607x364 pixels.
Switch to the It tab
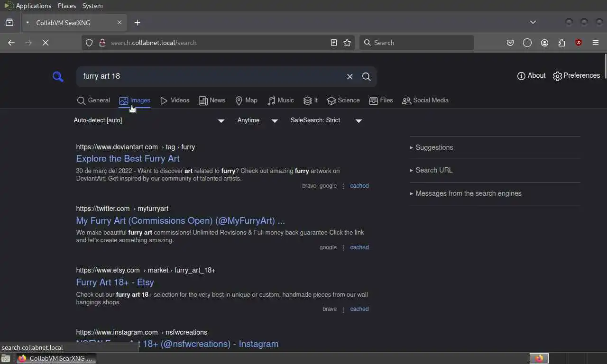coord(311,100)
